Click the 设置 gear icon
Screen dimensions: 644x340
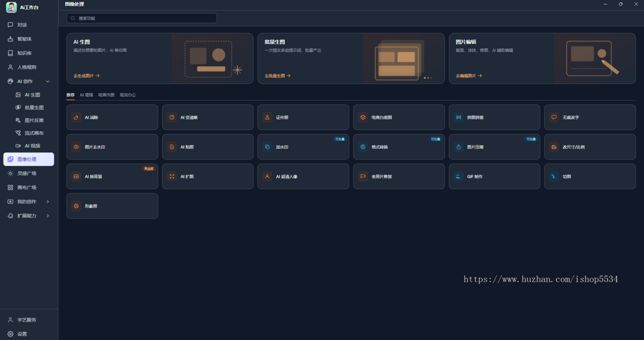click(10, 334)
